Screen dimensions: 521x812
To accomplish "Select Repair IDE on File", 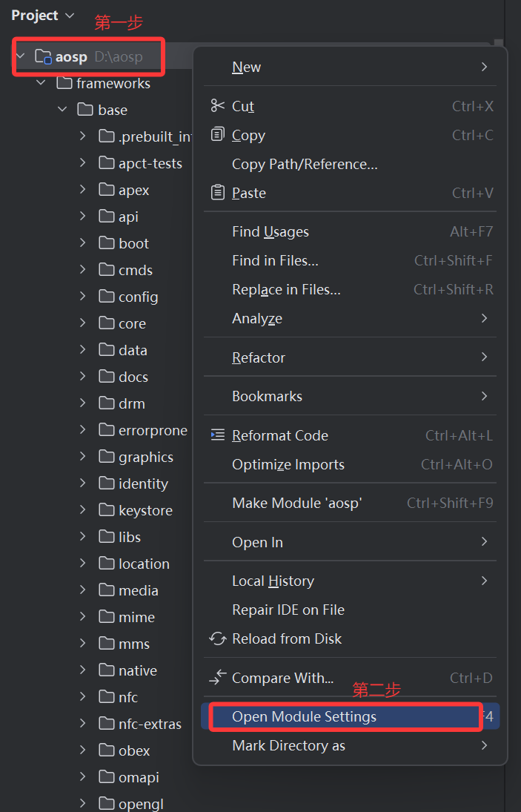I will [x=351, y=610].
